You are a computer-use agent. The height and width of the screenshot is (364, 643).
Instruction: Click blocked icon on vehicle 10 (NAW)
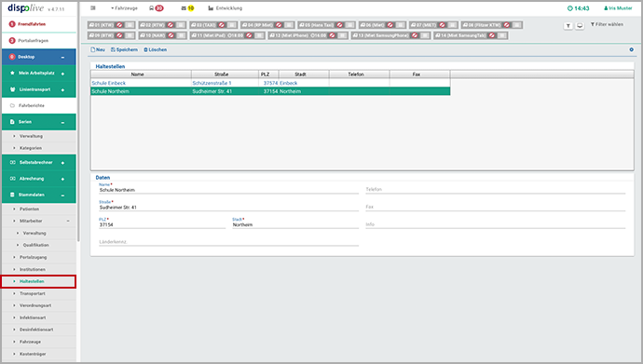click(x=171, y=35)
